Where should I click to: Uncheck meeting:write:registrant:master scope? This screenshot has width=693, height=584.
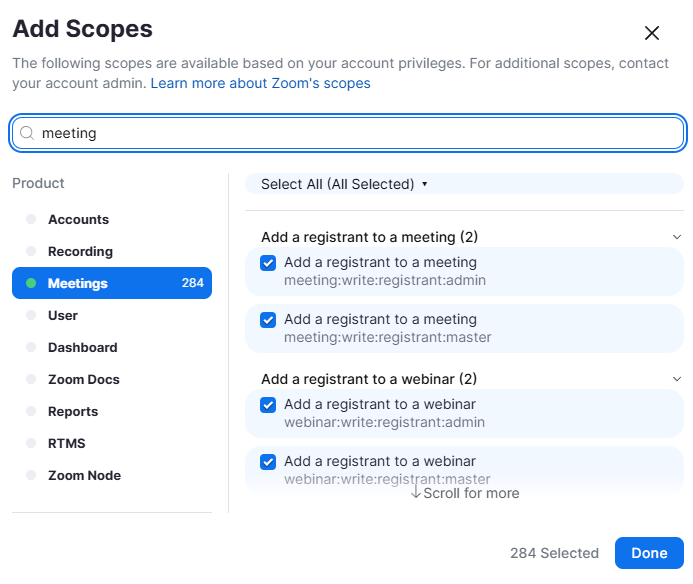tap(268, 320)
